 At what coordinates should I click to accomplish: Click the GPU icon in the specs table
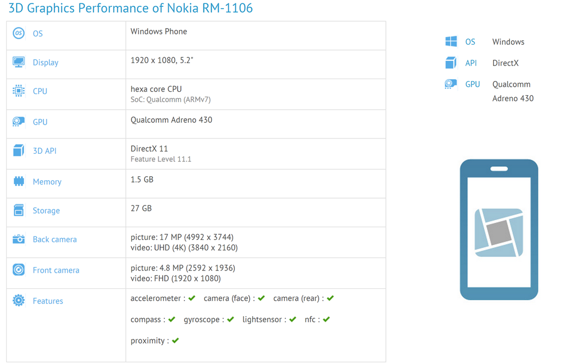tap(18, 122)
